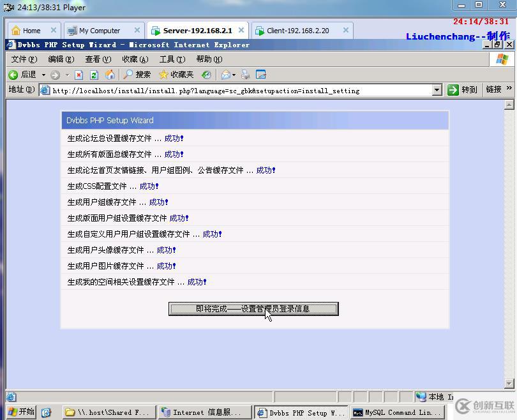517x420 pixels.
Task: Expand the address bar URL dropdown
Action: click(x=437, y=89)
